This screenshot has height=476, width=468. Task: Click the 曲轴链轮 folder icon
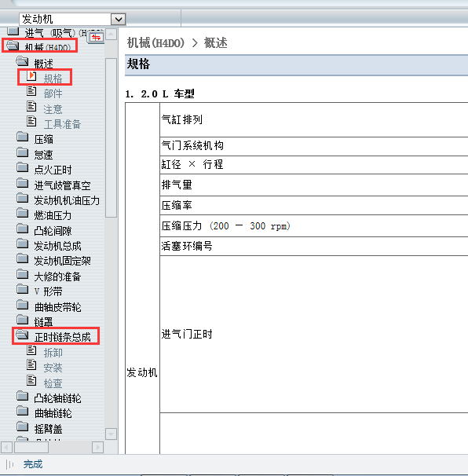[22, 412]
